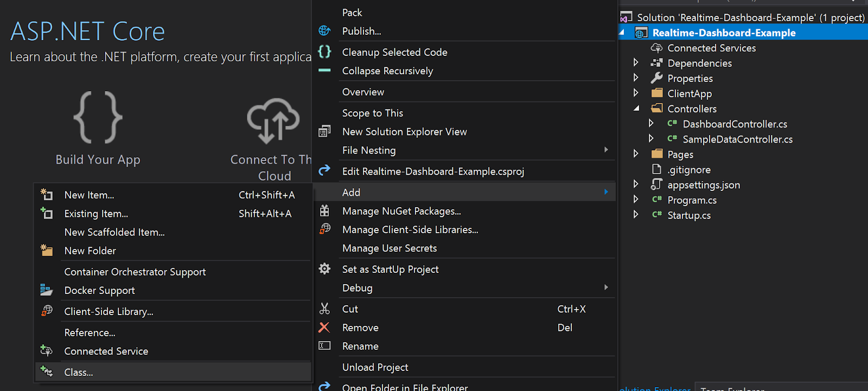Select the Solution 'Realtime-Dashboard-Example' root node
868x391 pixels.
pos(751,17)
